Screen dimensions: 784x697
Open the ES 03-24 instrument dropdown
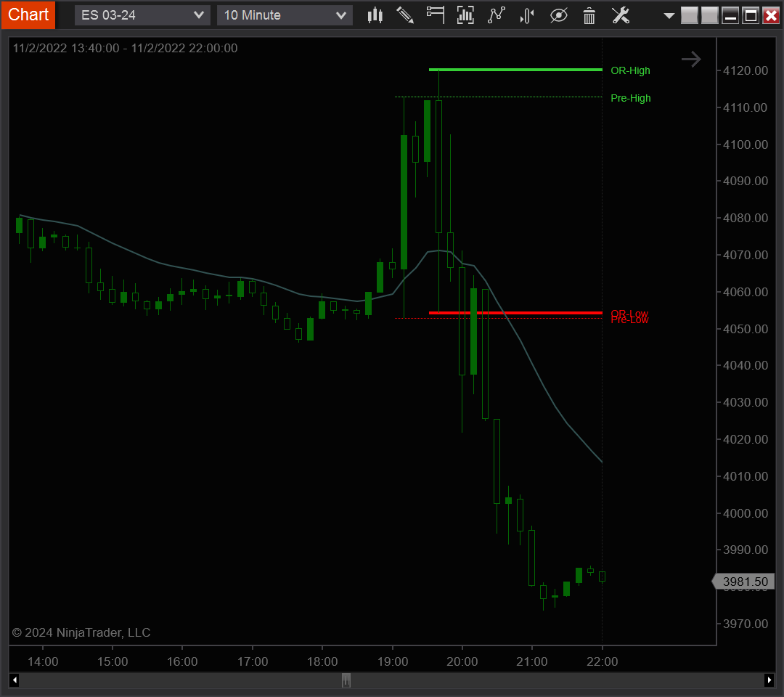(142, 15)
